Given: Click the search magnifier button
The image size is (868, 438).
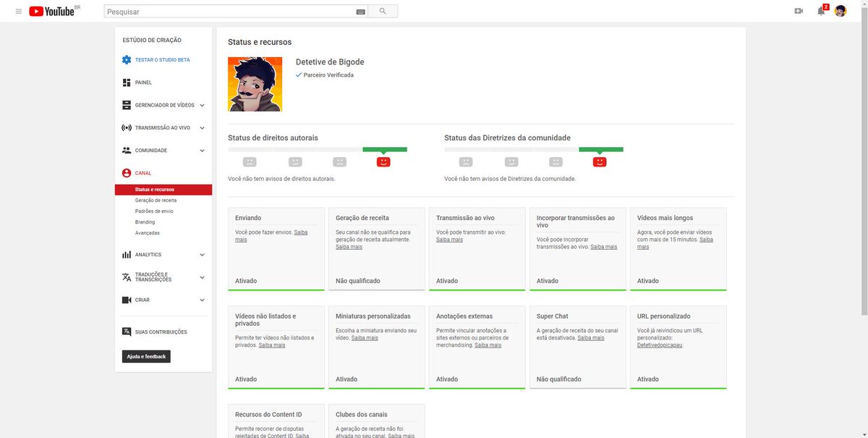Looking at the screenshot, I should [x=383, y=12].
